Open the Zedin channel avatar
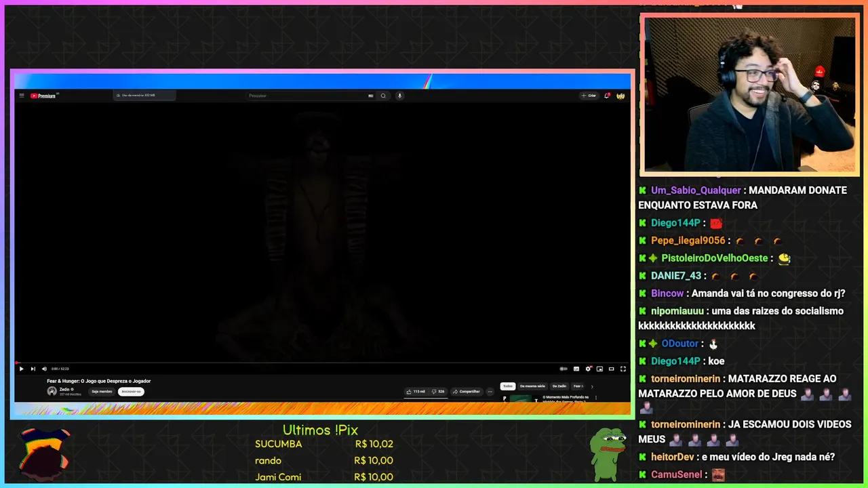This screenshot has width=868, height=488. (x=52, y=391)
